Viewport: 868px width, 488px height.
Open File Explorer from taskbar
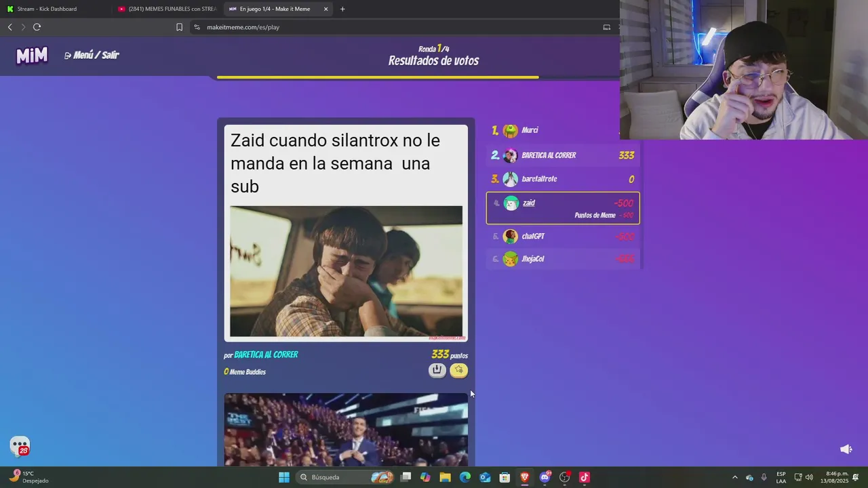coord(445,477)
